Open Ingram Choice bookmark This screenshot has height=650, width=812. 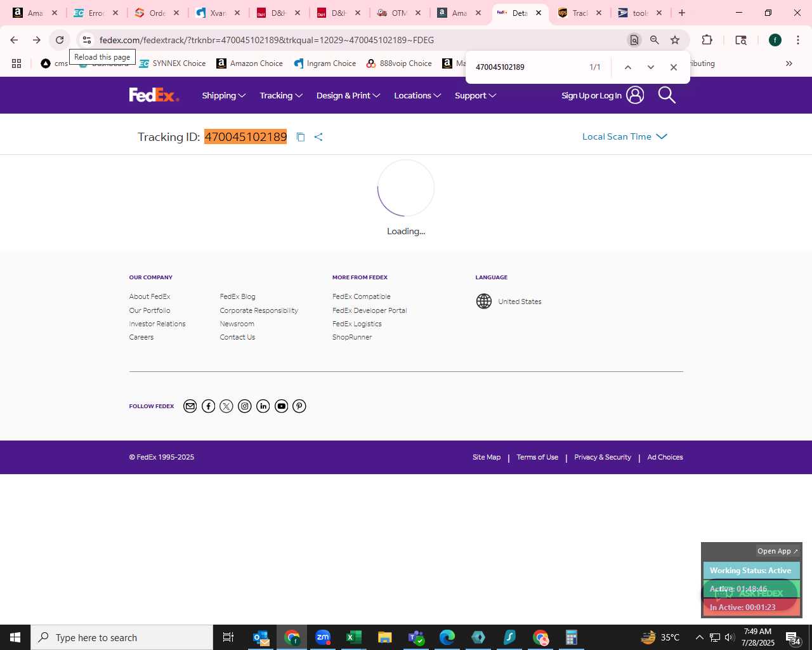tap(325, 63)
